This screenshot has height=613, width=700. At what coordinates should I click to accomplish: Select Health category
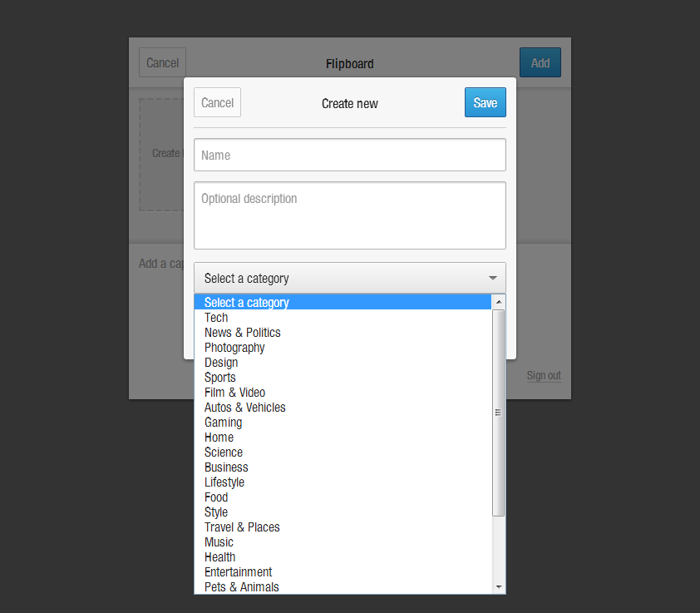[343, 556]
